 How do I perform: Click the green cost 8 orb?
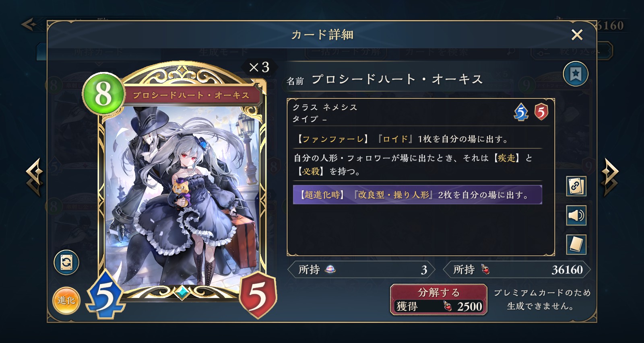103,94
